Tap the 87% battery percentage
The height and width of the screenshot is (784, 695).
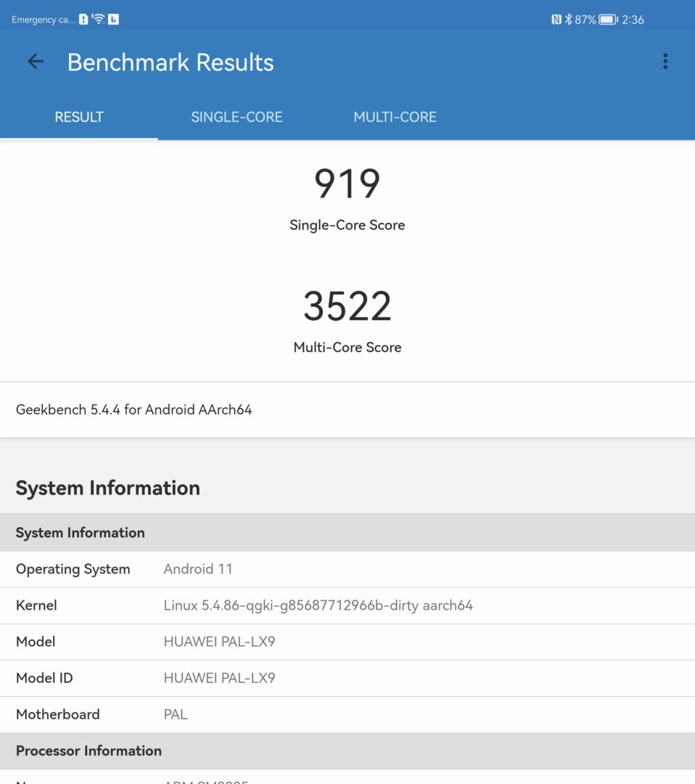point(585,20)
